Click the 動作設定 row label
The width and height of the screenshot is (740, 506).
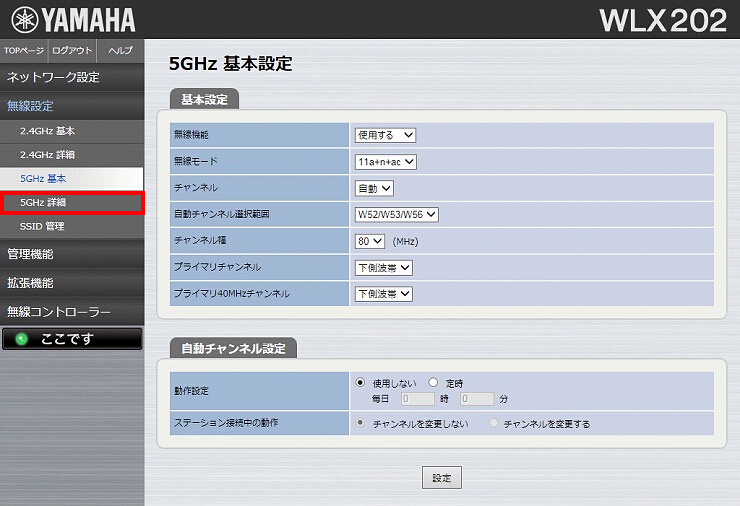coord(191,391)
